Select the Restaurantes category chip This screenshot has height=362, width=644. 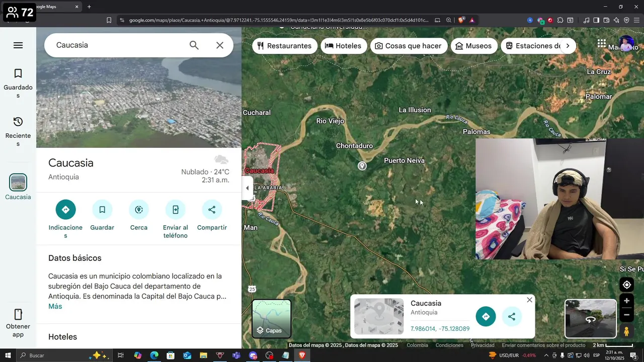point(285,46)
